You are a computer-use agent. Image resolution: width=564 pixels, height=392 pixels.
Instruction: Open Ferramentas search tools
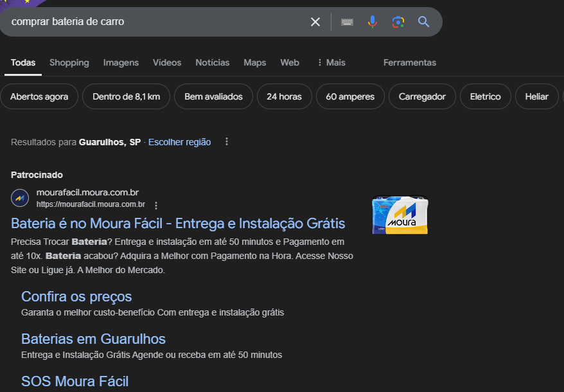point(409,62)
